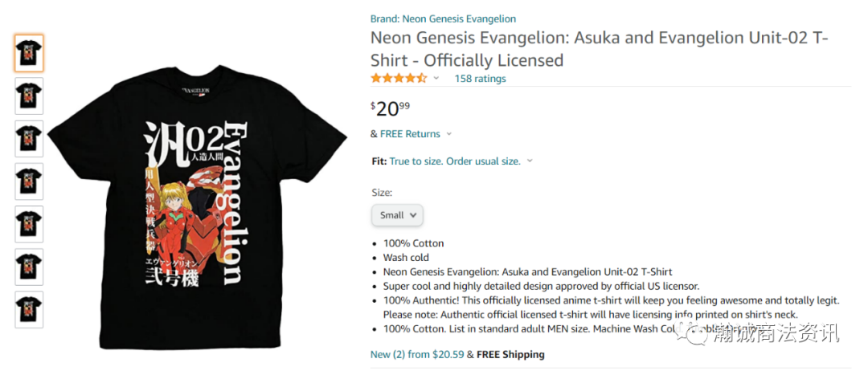This screenshot has width=868, height=371.
Task: Open the Small size dropdown
Action: (397, 215)
